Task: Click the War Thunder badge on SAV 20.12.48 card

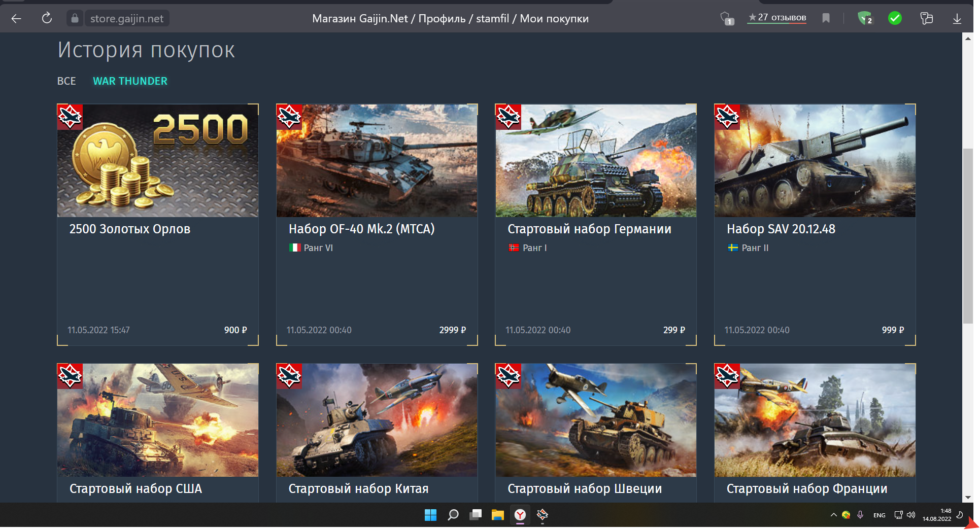Action: (x=727, y=117)
